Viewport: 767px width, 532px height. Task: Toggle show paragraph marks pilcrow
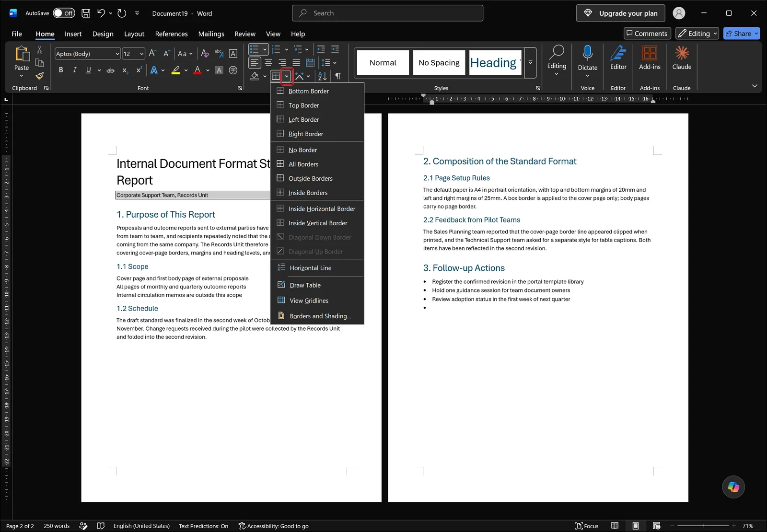(x=338, y=76)
